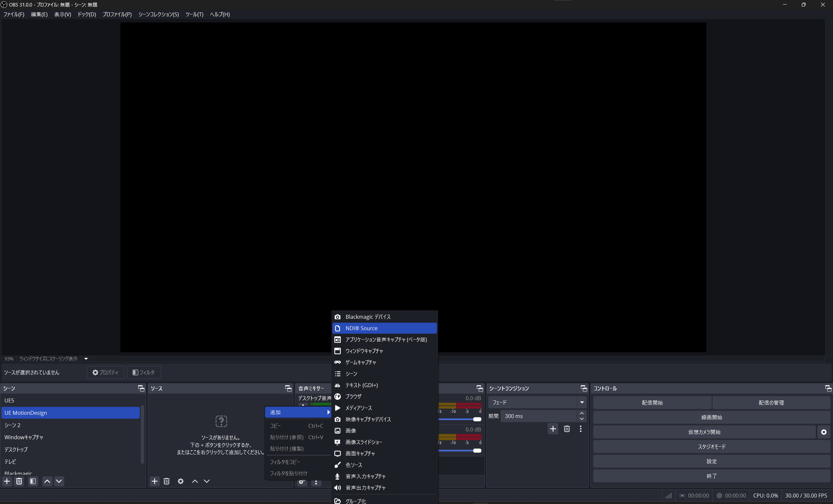Undock the Scenes panel with float icon

click(x=141, y=388)
